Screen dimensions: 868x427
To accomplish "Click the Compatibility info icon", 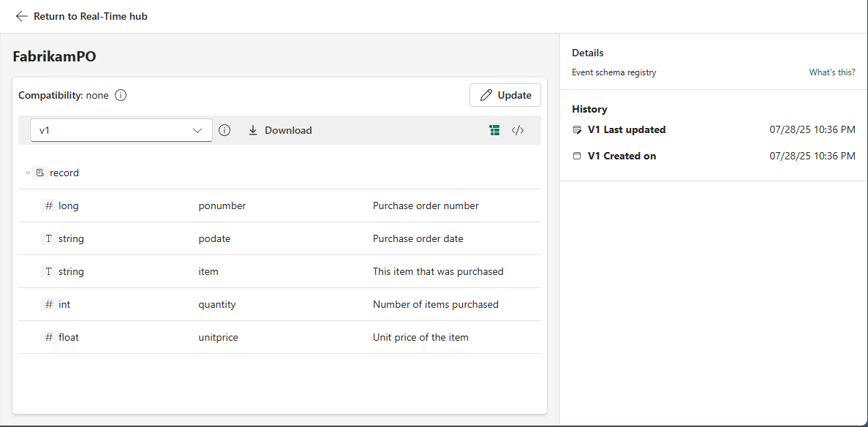I will pos(121,95).
